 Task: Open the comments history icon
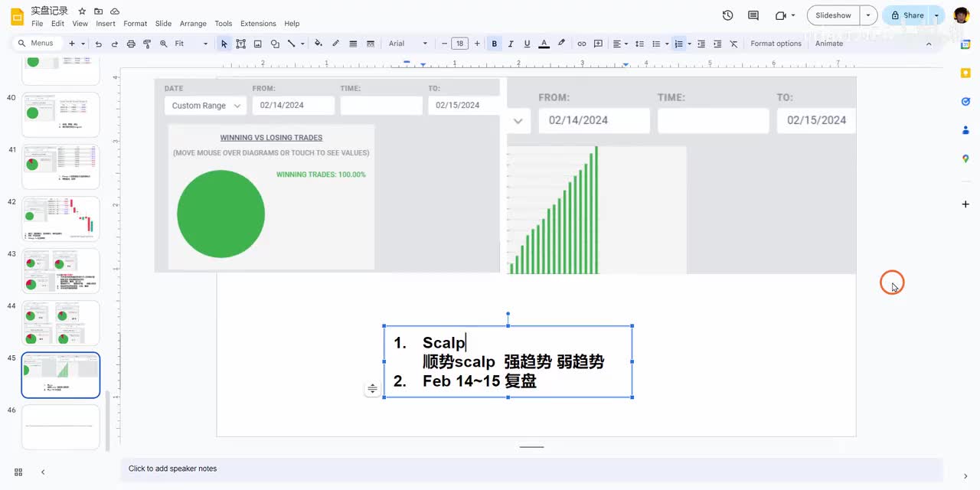[753, 15]
